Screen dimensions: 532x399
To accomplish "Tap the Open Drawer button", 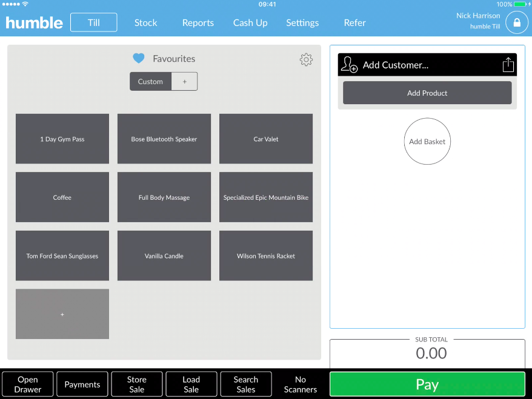I will [28, 384].
